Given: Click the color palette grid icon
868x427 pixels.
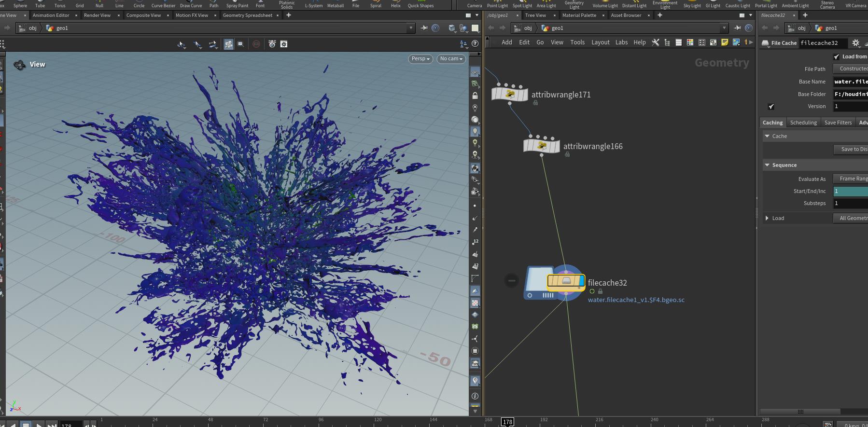Looking at the screenshot, I should pyautogui.click(x=690, y=42).
